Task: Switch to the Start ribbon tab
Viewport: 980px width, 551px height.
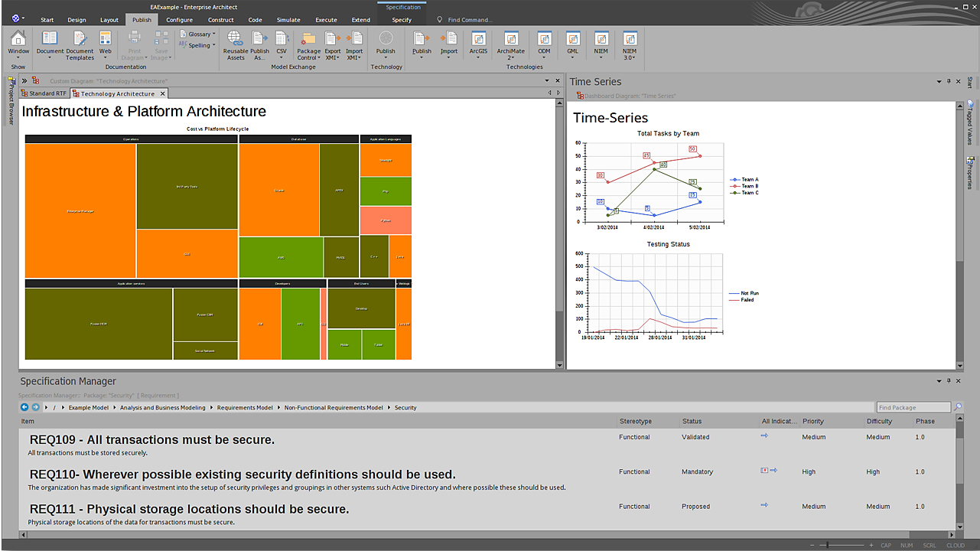Action: 47,20
